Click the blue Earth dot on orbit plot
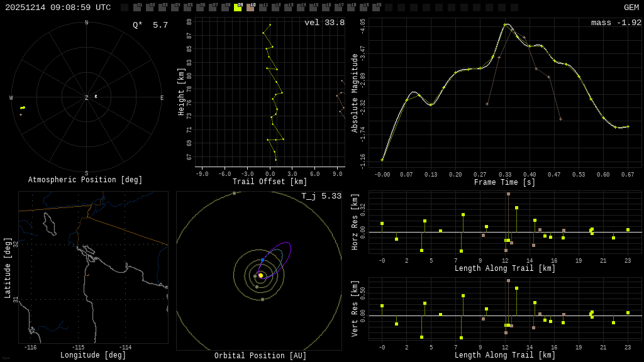644x362 pixels. [263, 260]
